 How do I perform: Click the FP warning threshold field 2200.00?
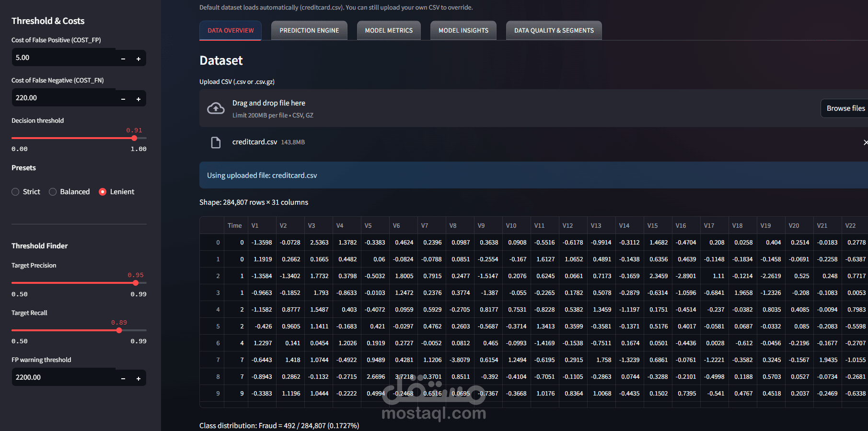click(x=64, y=378)
